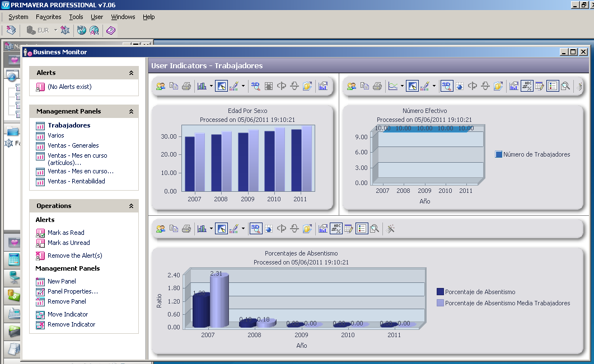Click the copy icon in Número Efectivo toolbar
Viewport: 594px width, 364px height.
pyautogui.click(x=364, y=86)
